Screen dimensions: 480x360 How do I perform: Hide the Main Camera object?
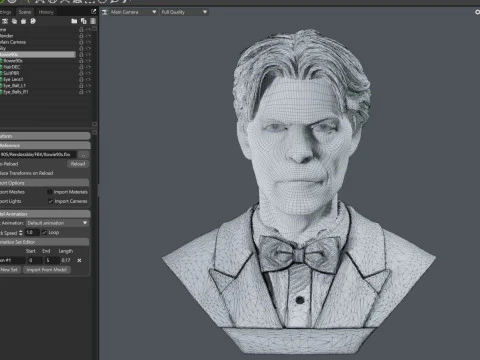(x=88, y=42)
